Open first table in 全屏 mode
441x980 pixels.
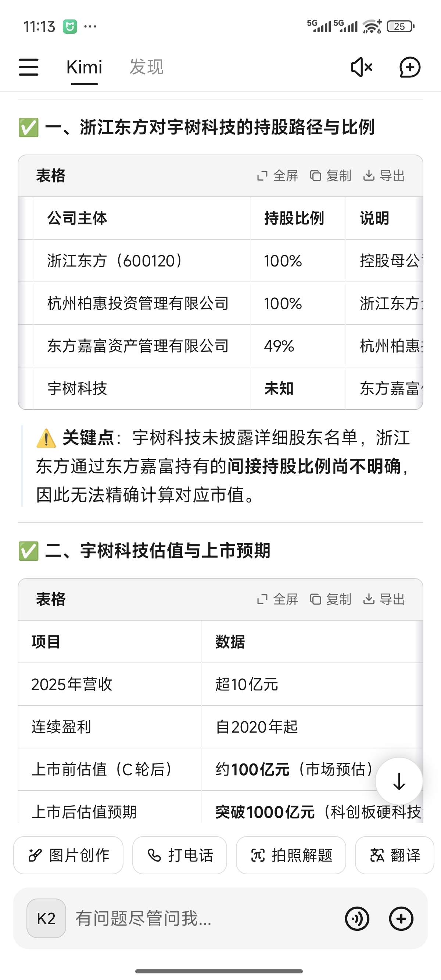tap(277, 176)
